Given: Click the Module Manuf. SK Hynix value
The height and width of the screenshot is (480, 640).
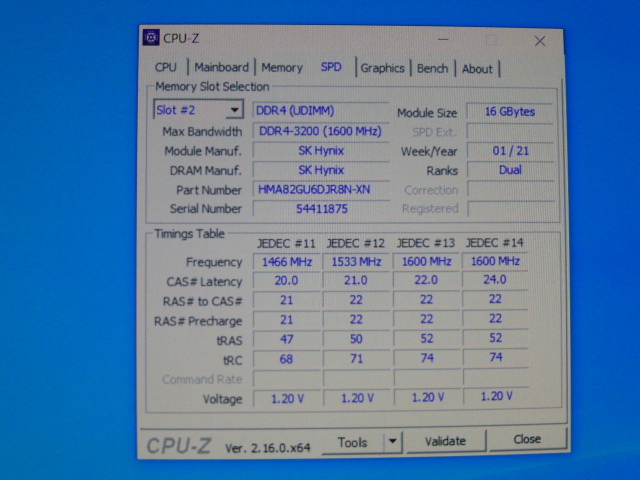Looking at the screenshot, I should point(321,151).
